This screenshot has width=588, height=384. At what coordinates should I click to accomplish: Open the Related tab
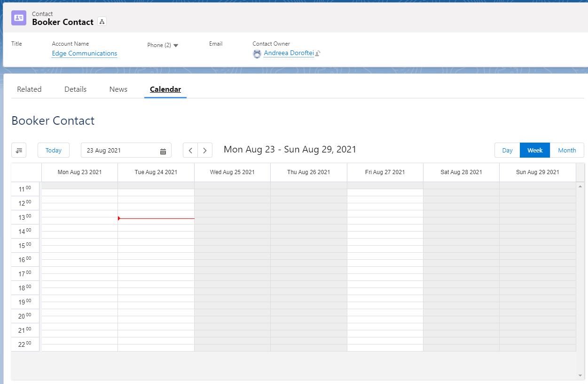click(x=29, y=89)
